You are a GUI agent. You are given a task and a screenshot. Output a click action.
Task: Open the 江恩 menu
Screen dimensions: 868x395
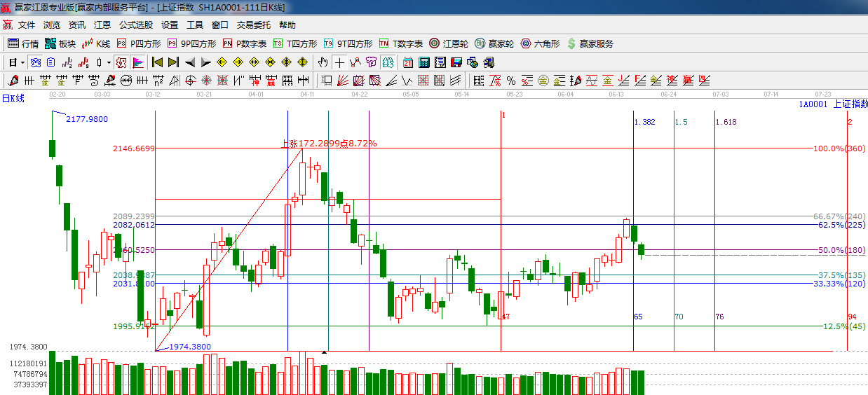(102, 25)
